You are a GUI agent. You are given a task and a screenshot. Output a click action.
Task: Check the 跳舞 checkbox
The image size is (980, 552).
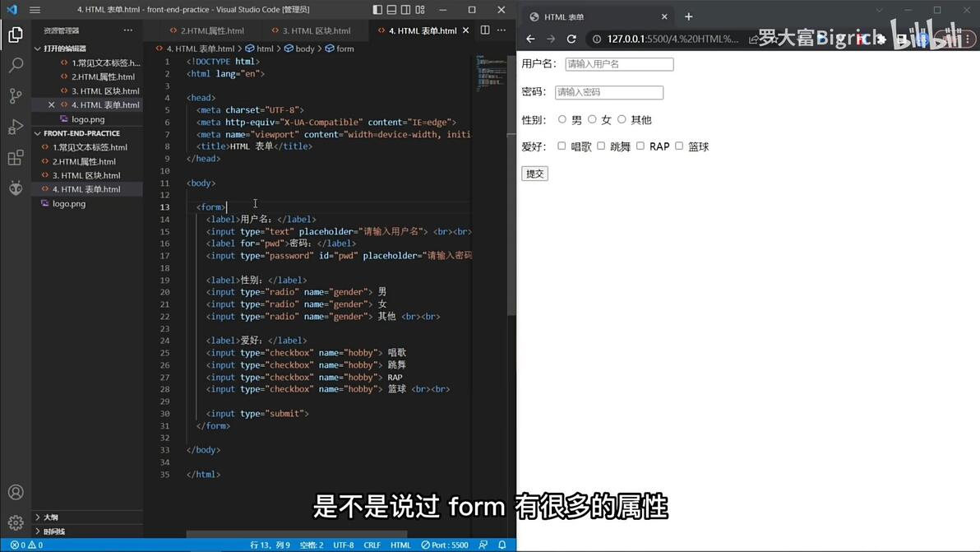click(x=601, y=146)
